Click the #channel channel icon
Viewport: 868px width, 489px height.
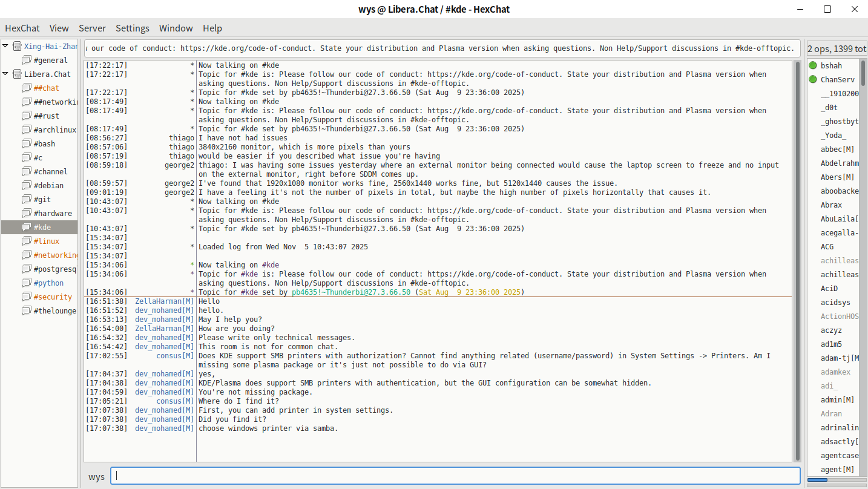[27, 171]
